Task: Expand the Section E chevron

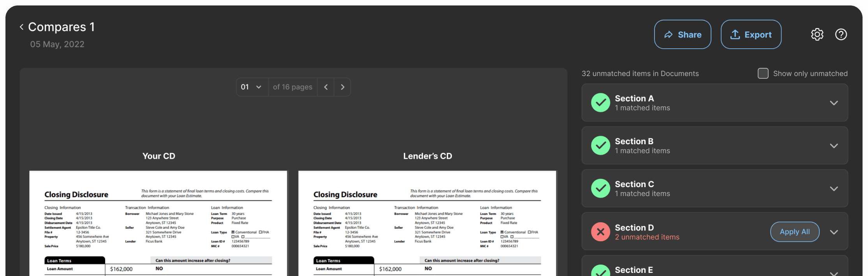Action: [x=834, y=273]
